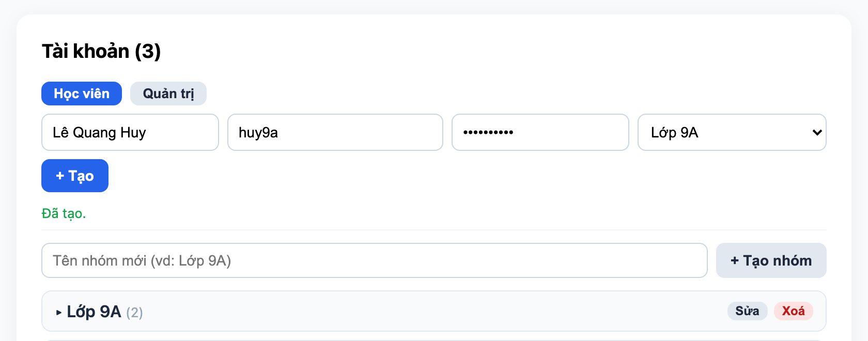Click the green Đã tạo. status message
Screen dimensions: 868x341
tap(64, 213)
